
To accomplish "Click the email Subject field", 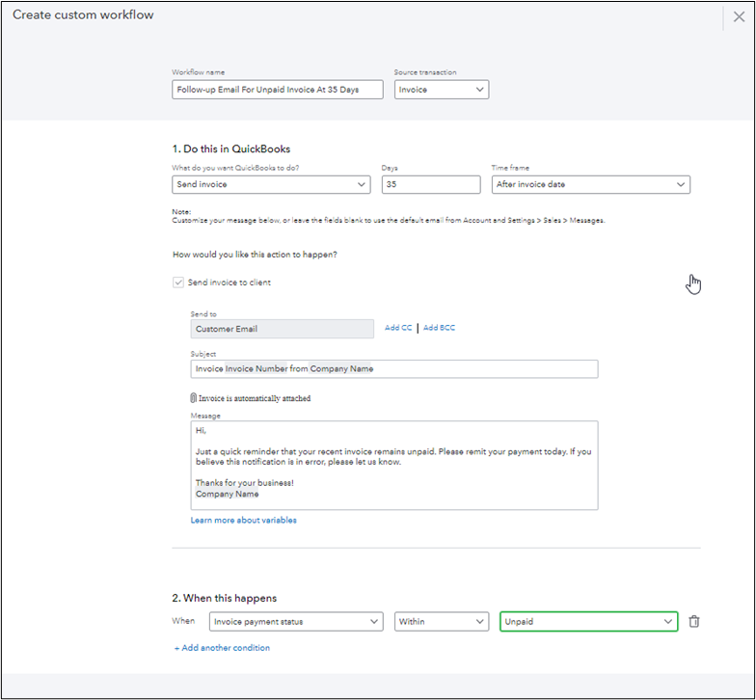I will pyautogui.click(x=394, y=368).
